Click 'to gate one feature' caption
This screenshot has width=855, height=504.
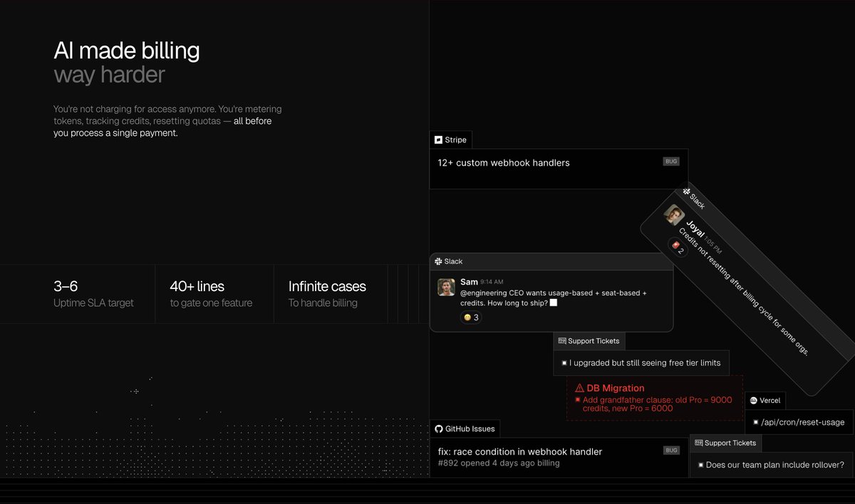pyautogui.click(x=211, y=303)
